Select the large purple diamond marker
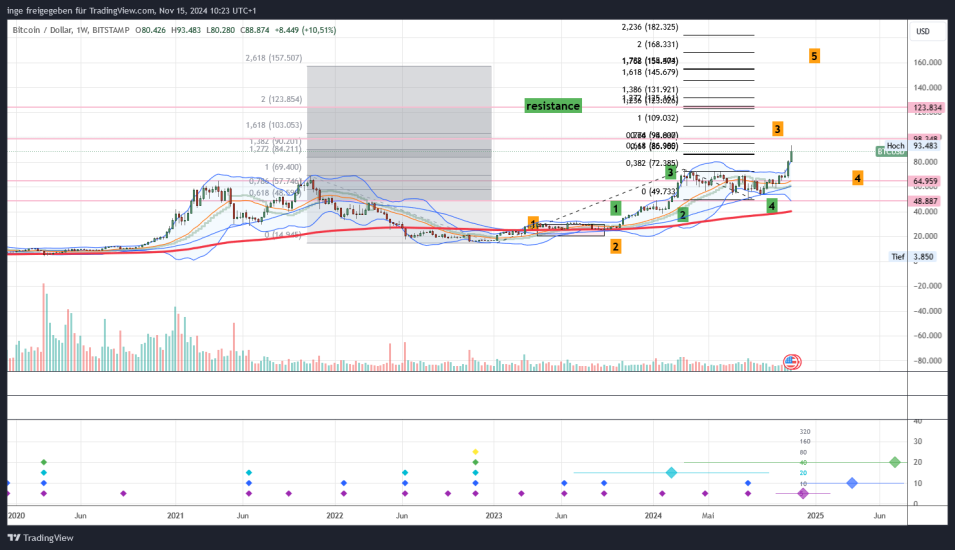 tap(802, 493)
